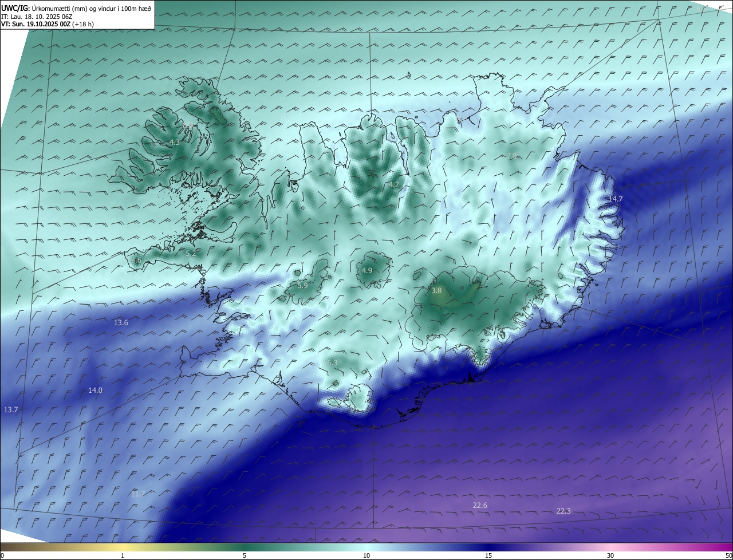
Task: Click the color scale tick label 0
Action: coord(2,555)
